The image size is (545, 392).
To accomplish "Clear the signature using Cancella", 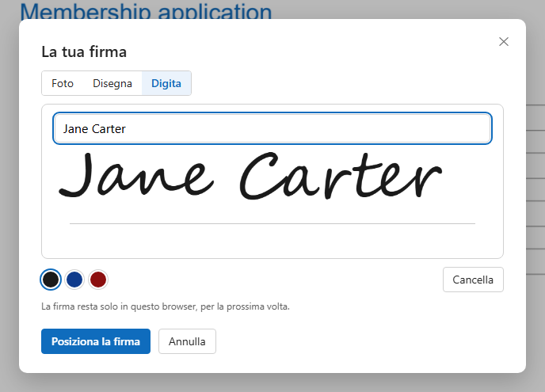I will 473,280.
